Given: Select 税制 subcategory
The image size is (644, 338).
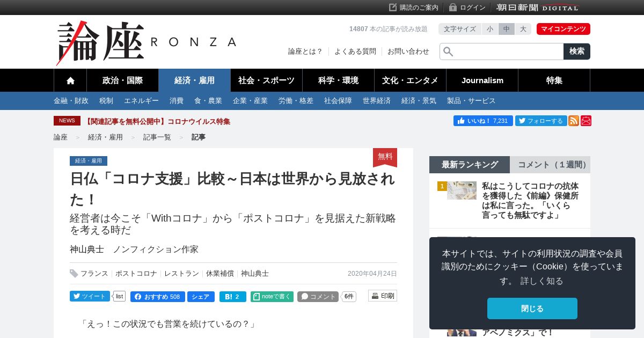Looking at the screenshot, I should tap(106, 101).
